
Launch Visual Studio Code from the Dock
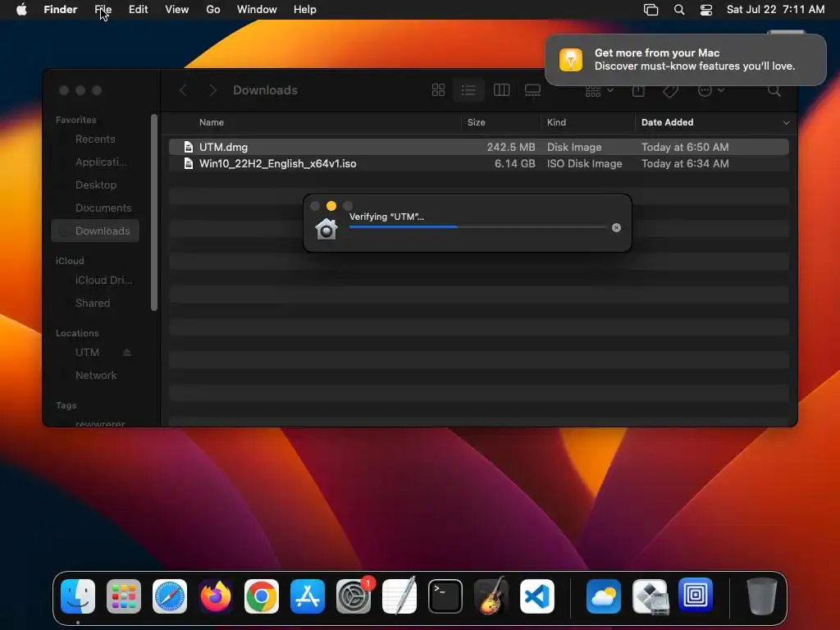click(537, 596)
